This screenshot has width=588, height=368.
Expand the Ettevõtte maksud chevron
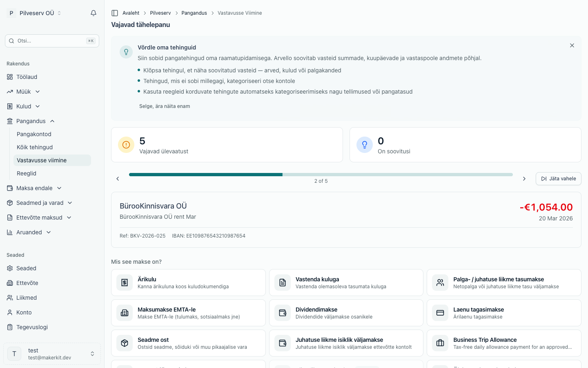[x=69, y=218]
